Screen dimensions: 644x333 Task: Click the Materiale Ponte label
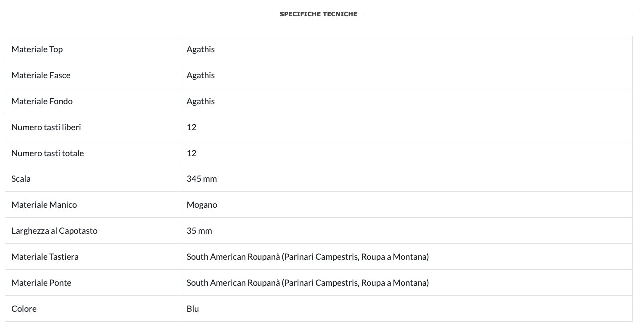pos(41,283)
